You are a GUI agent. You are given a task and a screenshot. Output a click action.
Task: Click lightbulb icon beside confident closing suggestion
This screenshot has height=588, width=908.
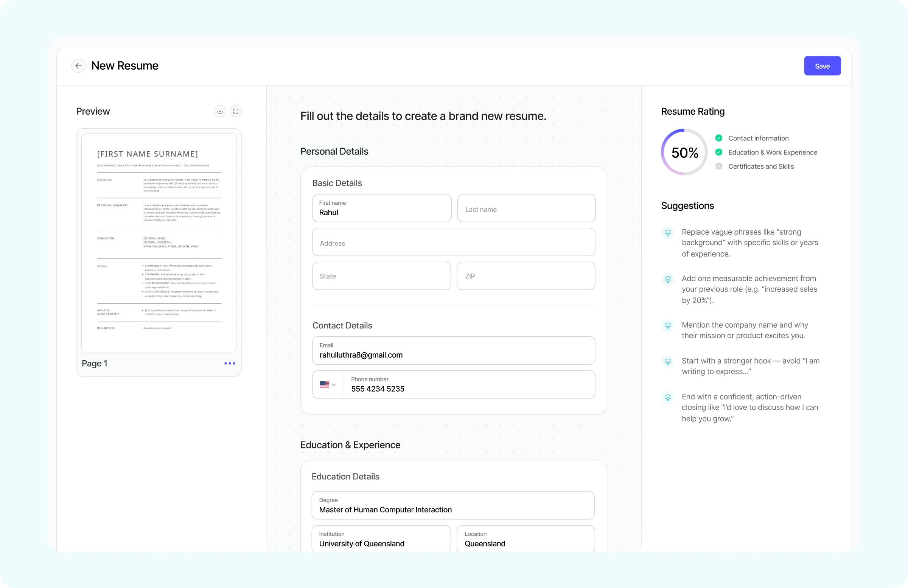pyautogui.click(x=668, y=397)
